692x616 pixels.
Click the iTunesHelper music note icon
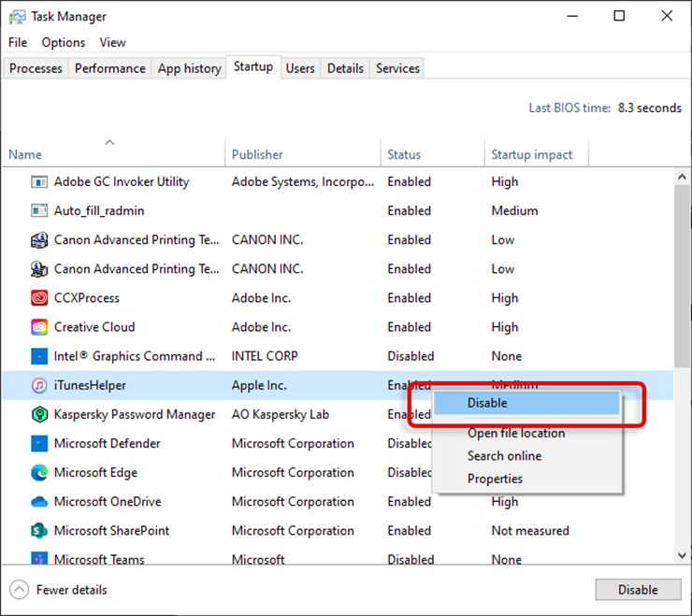click(x=39, y=386)
